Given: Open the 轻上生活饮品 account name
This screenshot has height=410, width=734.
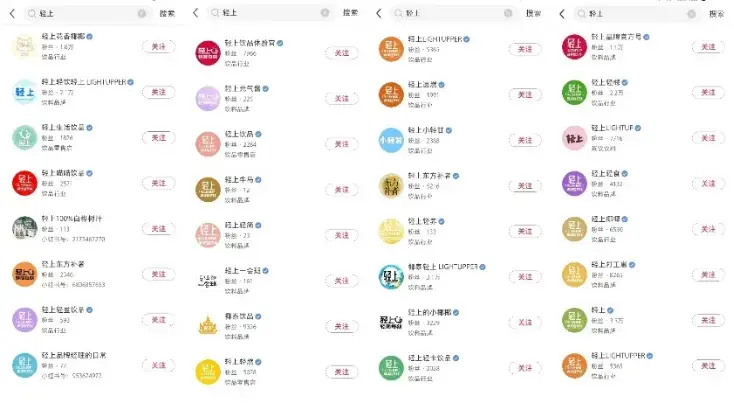Looking at the screenshot, I should click(63, 127).
